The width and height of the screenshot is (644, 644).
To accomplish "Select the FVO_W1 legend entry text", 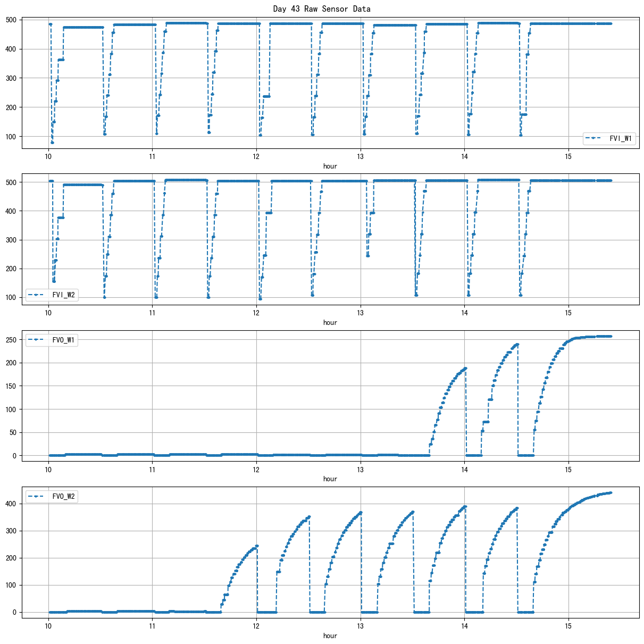I will click(64, 340).
